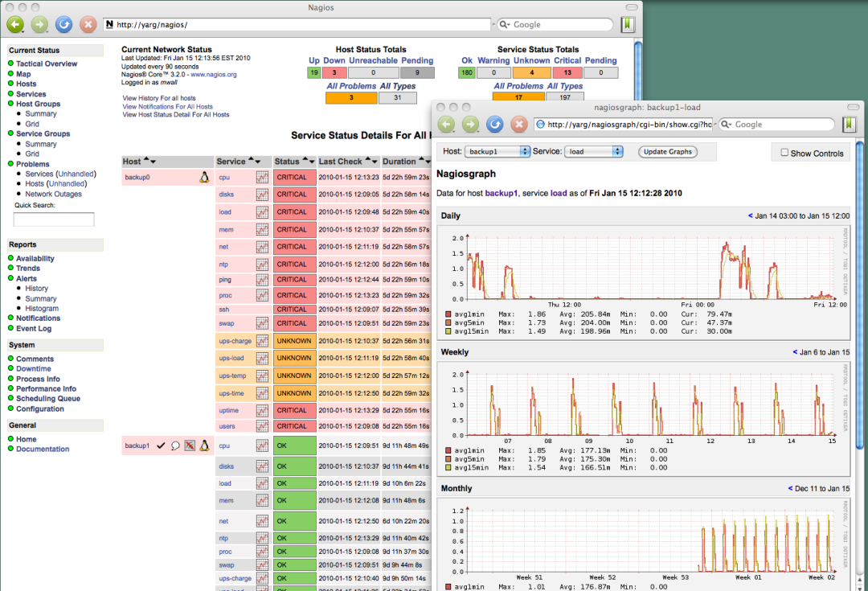Go back in the nagiosgraph window
868x591 pixels.
447,124
